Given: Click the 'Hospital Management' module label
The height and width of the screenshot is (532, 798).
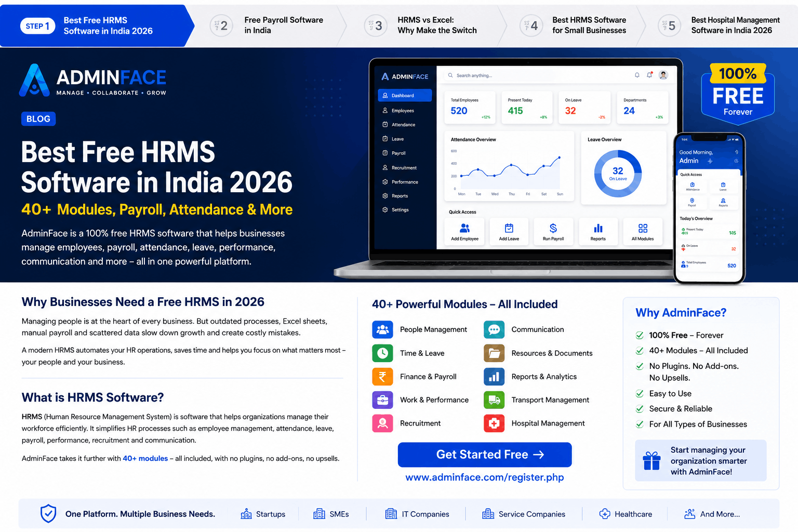Looking at the screenshot, I should (x=548, y=423).
